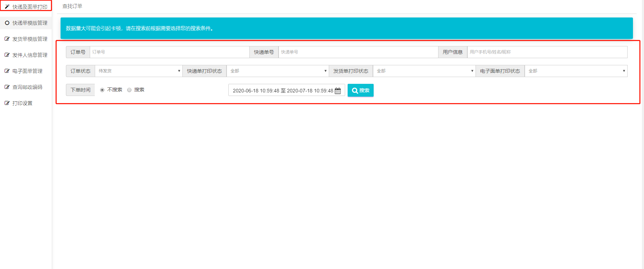Click the magnifier icon on the 搜索 button

tap(355, 91)
